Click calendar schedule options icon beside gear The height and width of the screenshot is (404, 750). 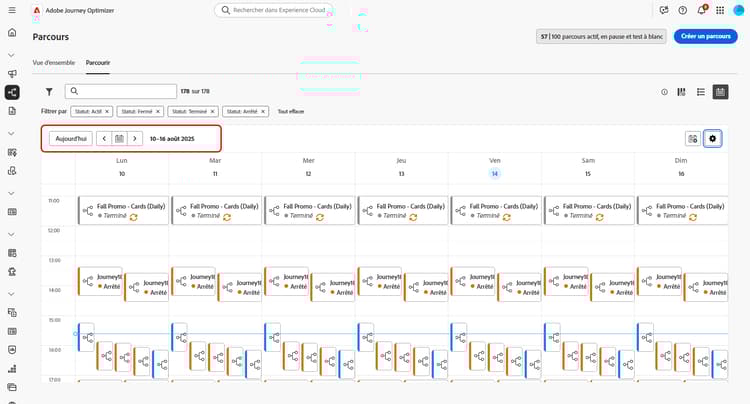click(693, 139)
